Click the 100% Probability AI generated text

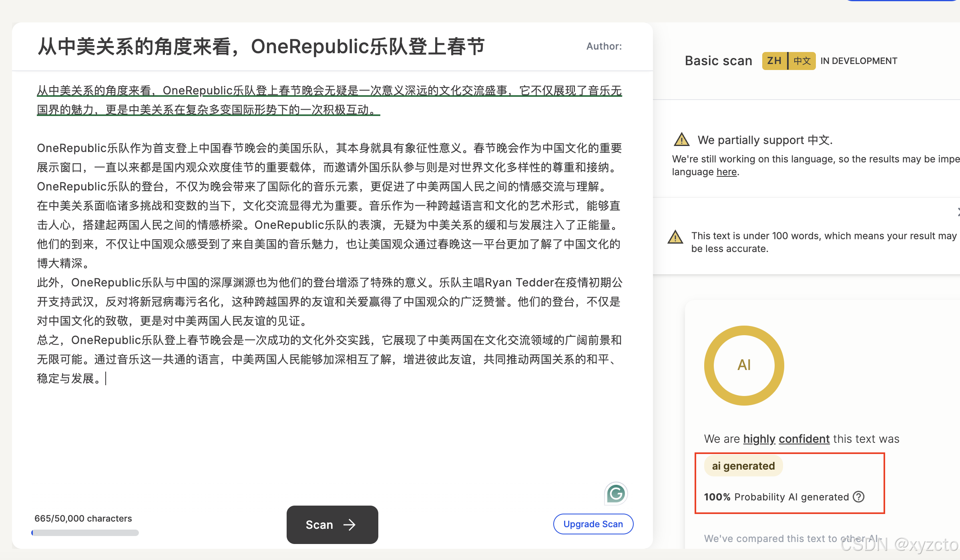click(776, 497)
